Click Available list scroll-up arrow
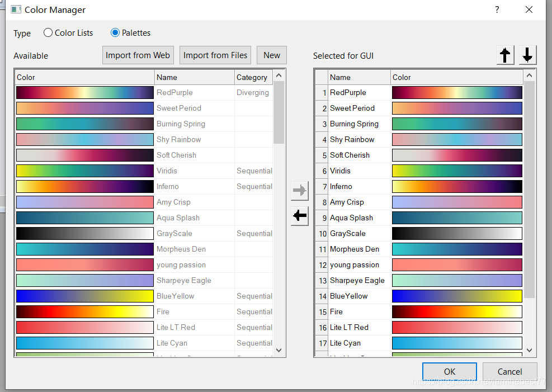This screenshot has height=392, width=552. [279, 75]
